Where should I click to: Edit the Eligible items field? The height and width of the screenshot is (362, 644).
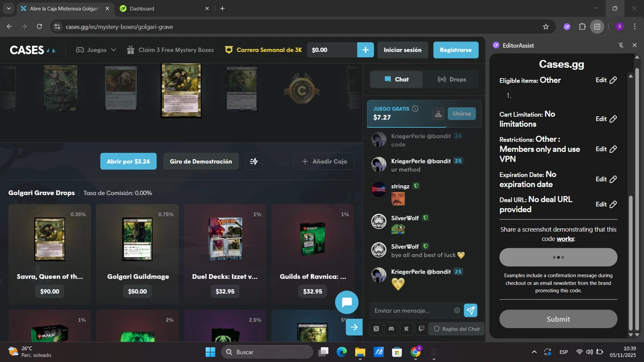click(606, 80)
